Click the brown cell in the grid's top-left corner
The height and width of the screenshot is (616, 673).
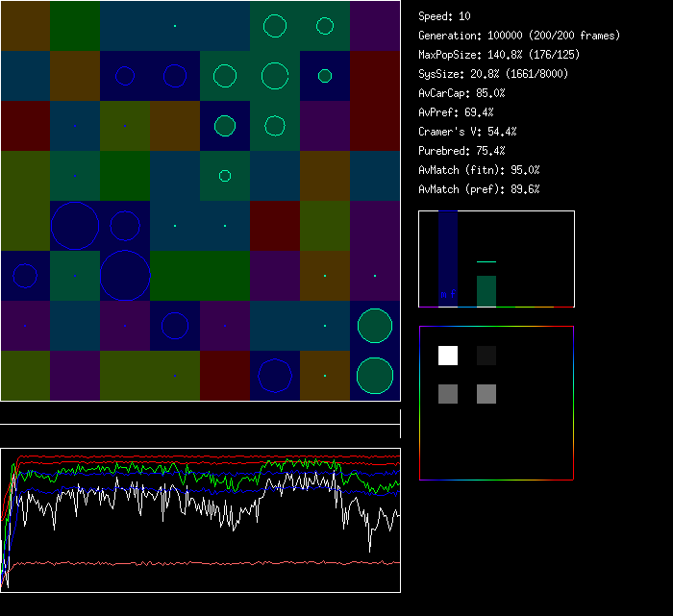pos(25,26)
